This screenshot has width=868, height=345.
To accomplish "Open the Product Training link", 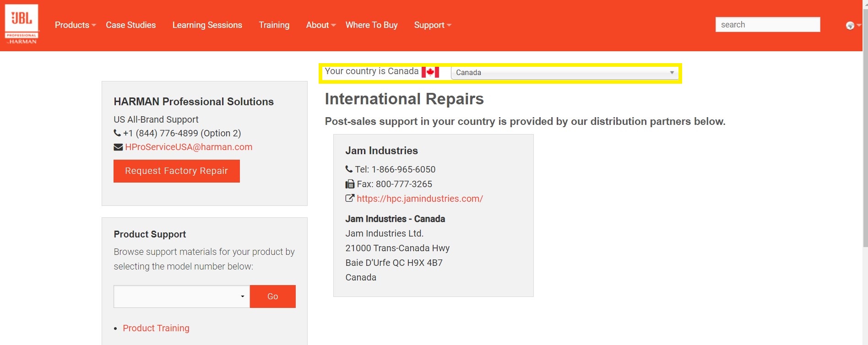I will point(156,328).
